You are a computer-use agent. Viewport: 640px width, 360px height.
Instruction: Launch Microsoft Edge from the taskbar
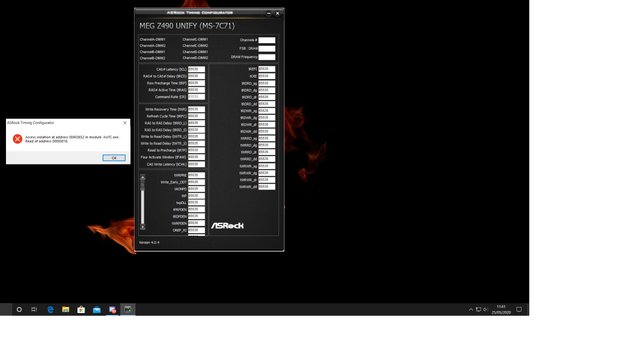pos(50,309)
